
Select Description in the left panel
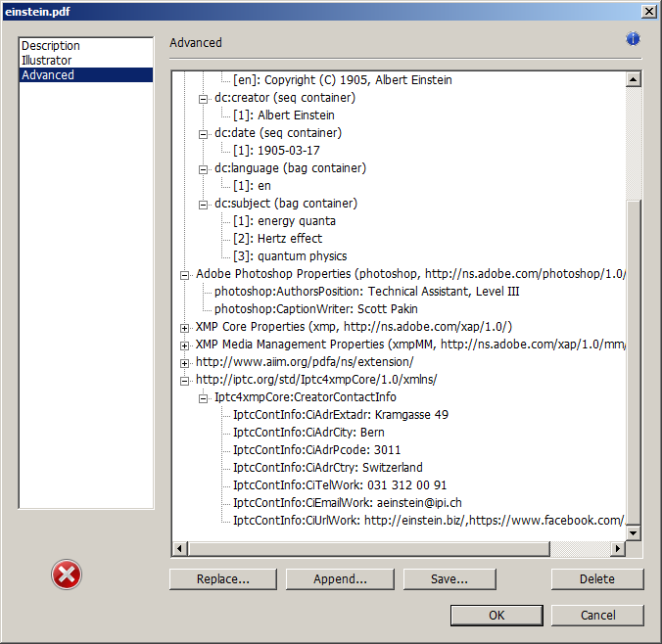click(51, 46)
